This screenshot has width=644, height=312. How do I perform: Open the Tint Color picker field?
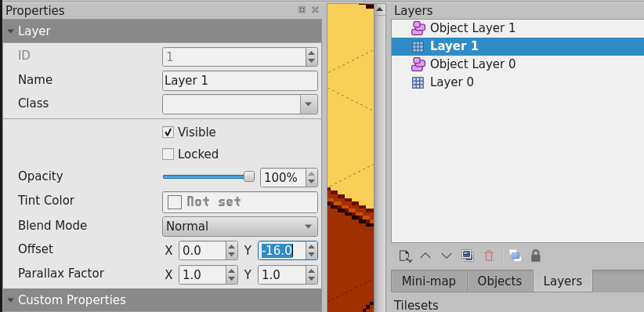pos(240,202)
